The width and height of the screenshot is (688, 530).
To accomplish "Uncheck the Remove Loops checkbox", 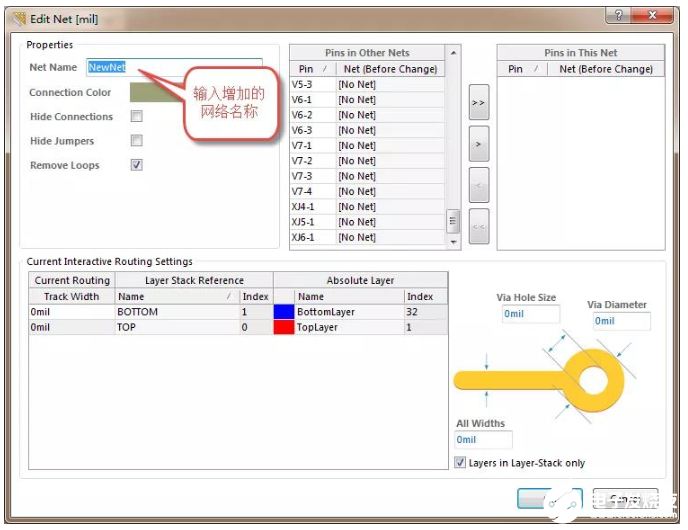I will point(137,165).
